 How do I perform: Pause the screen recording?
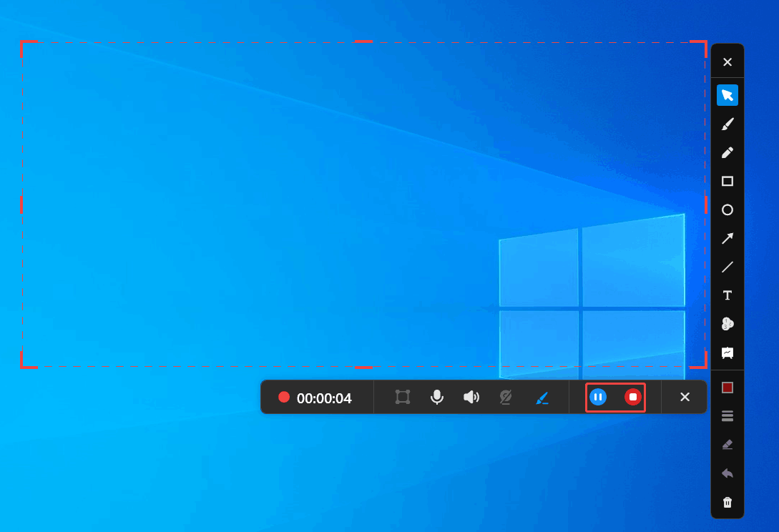tap(598, 397)
